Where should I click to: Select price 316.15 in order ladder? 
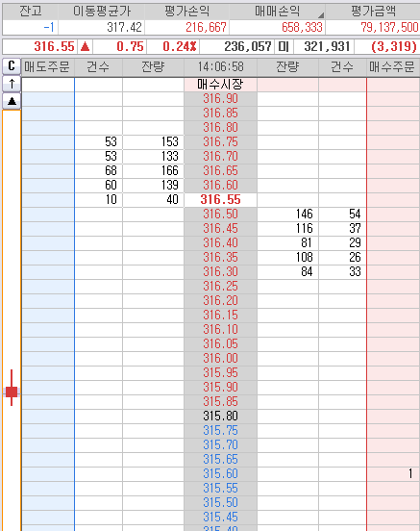(220, 315)
